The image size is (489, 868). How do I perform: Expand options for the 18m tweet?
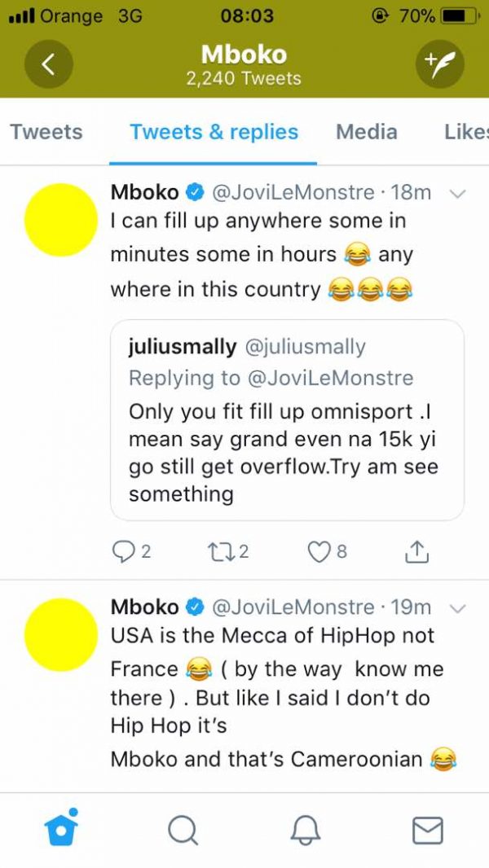[x=457, y=194]
